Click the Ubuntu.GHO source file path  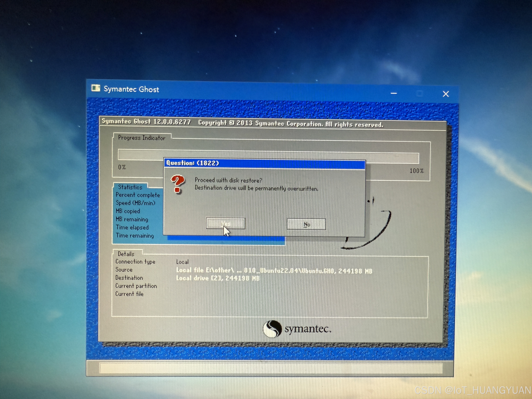pyautogui.click(x=274, y=271)
